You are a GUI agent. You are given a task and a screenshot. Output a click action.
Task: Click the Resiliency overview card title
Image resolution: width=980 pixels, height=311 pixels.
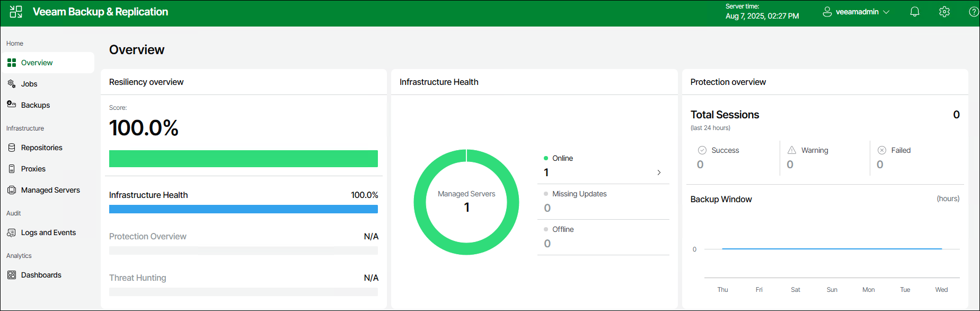coord(146,82)
